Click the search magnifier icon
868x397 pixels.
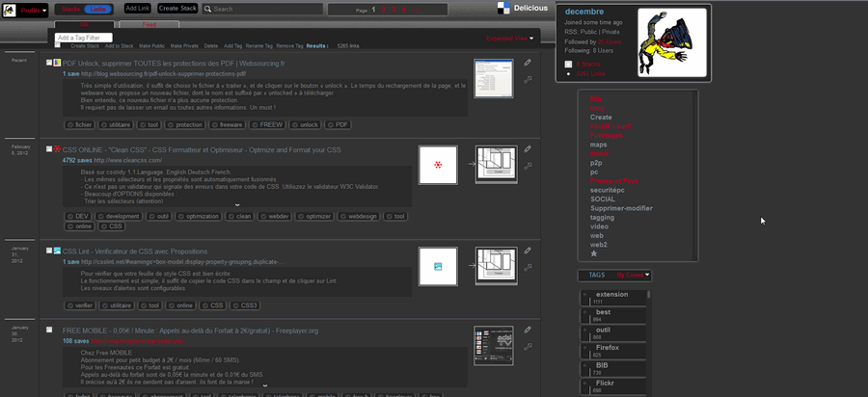207,10
